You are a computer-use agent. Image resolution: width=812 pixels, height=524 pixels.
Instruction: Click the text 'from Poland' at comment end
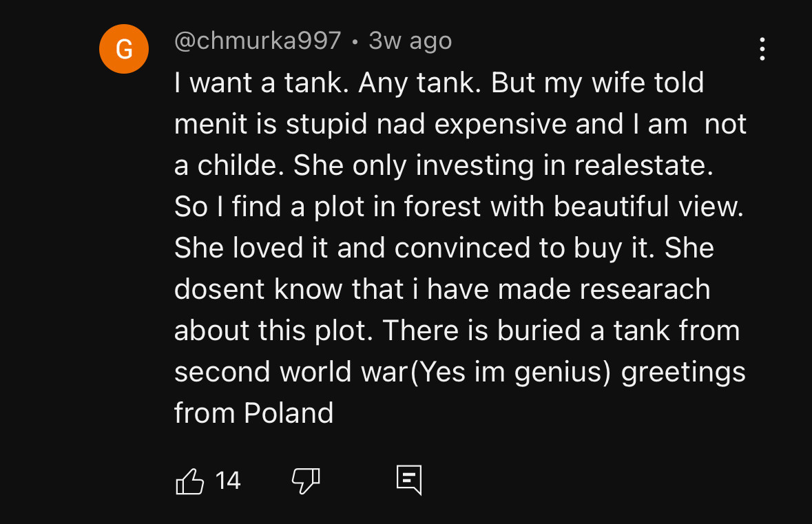(x=253, y=413)
